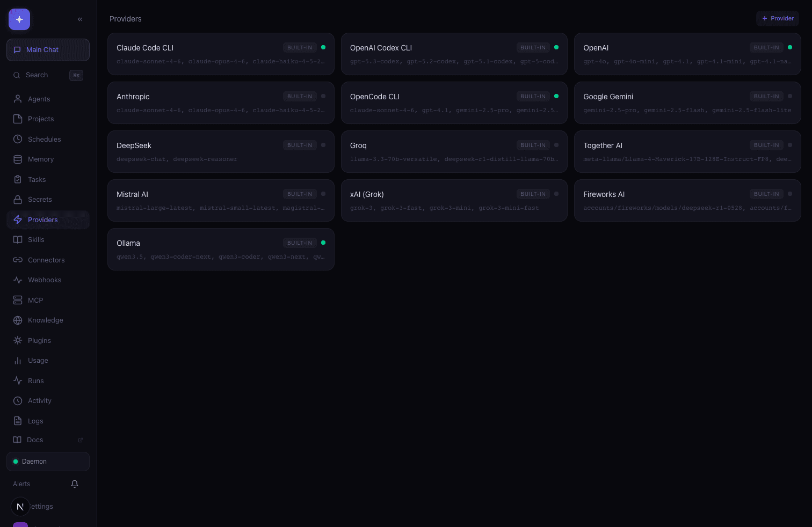Viewport: 812px width, 527px height.
Task: Open the Claude Code CLI provider card
Action: (221, 54)
